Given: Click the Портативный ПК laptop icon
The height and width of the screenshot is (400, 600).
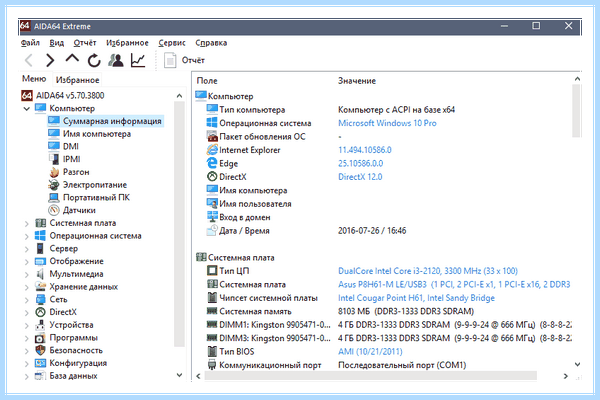Looking at the screenshot, I should point(54,198).
